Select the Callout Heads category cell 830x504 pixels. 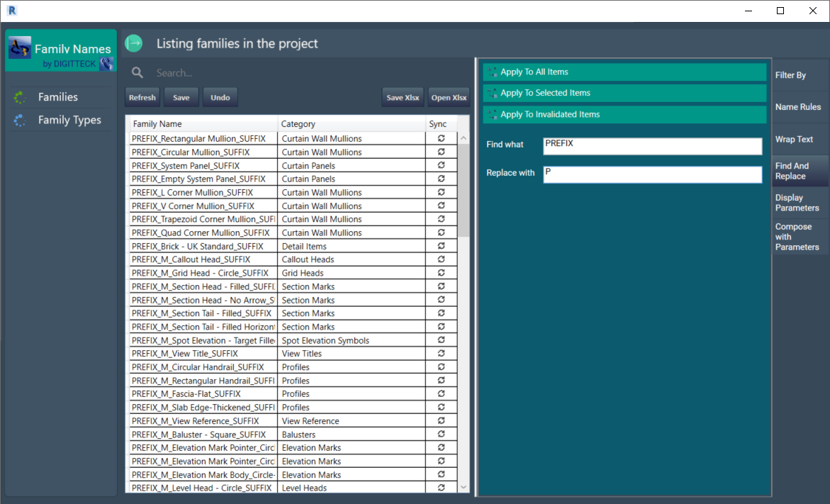(352, 259)
